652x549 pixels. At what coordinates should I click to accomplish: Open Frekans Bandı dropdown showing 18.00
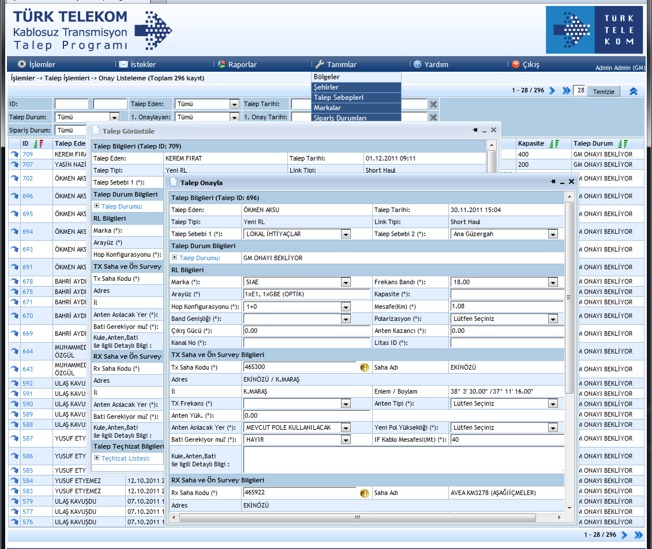553,282
